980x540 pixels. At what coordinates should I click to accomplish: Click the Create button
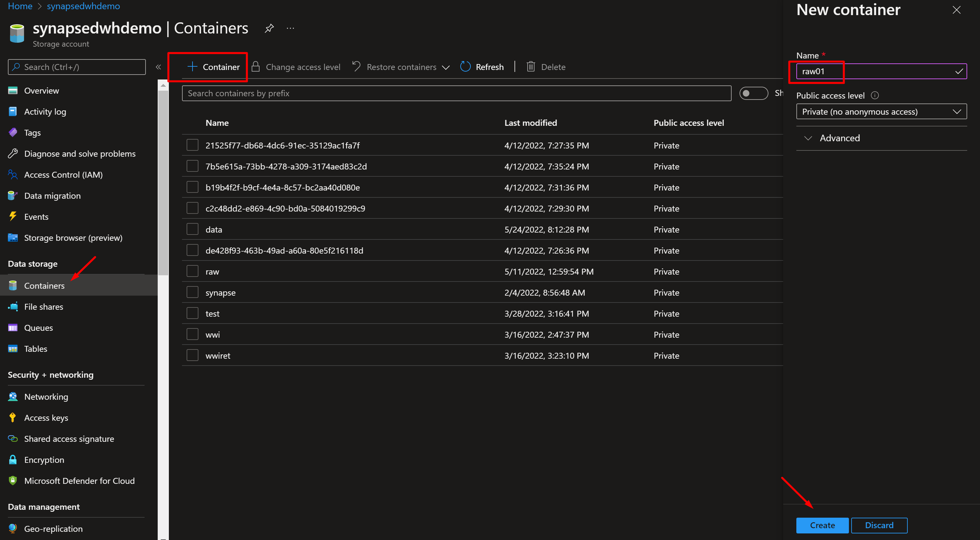click(822, 525)
